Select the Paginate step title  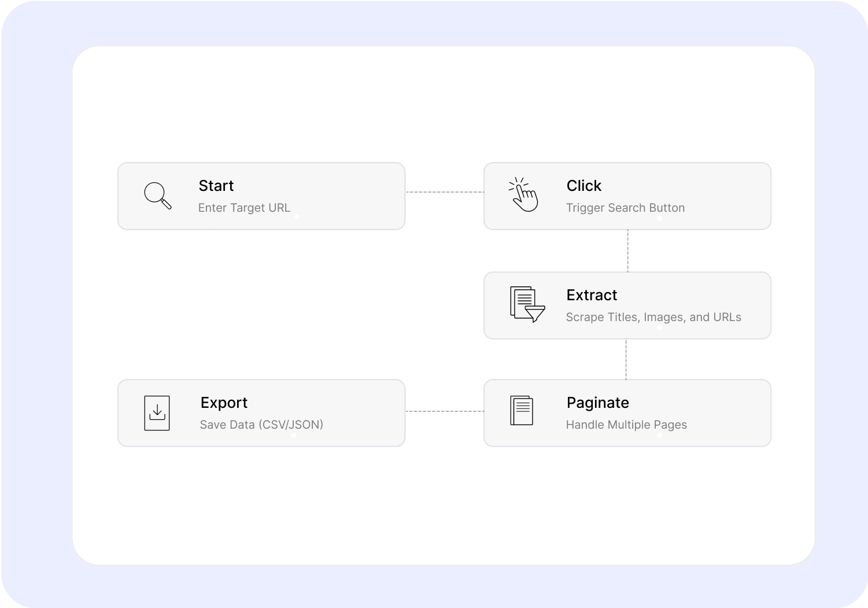(x=598, y=403)
